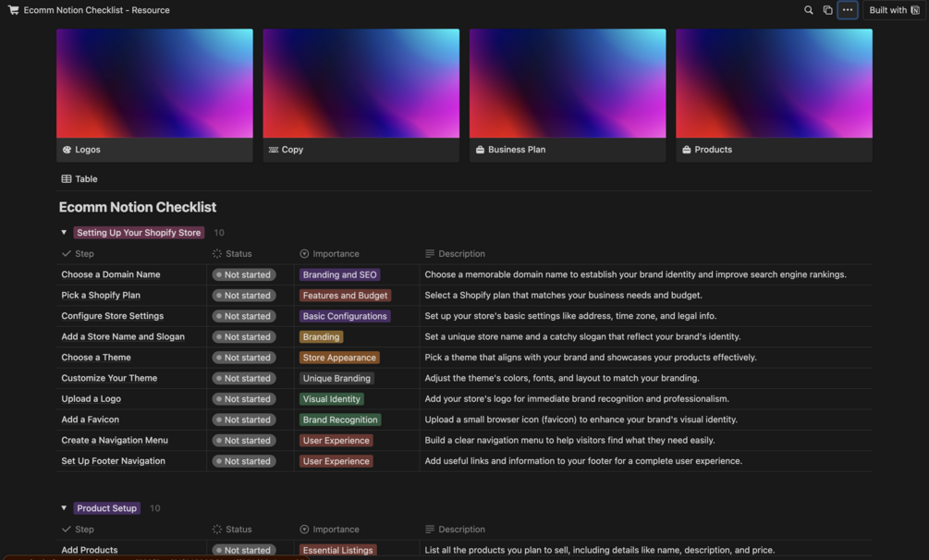The image size is (929, 560).
Task: Click the shopping cart page icon
Action: (13, 10)
